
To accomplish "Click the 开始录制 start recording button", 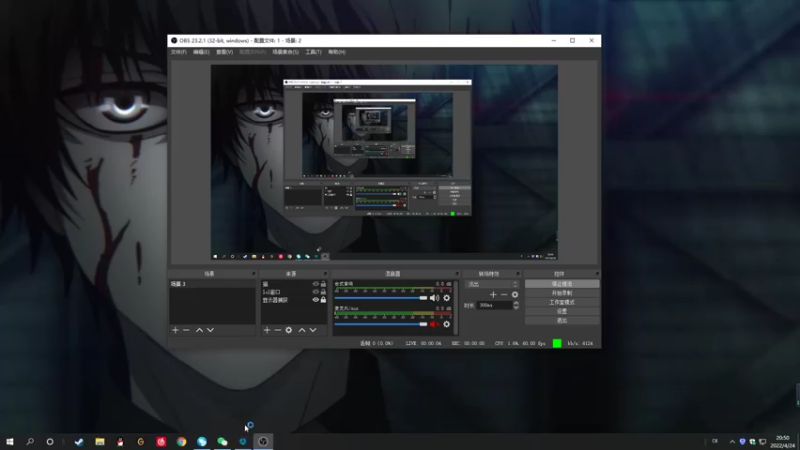I will tap(562, 293).
